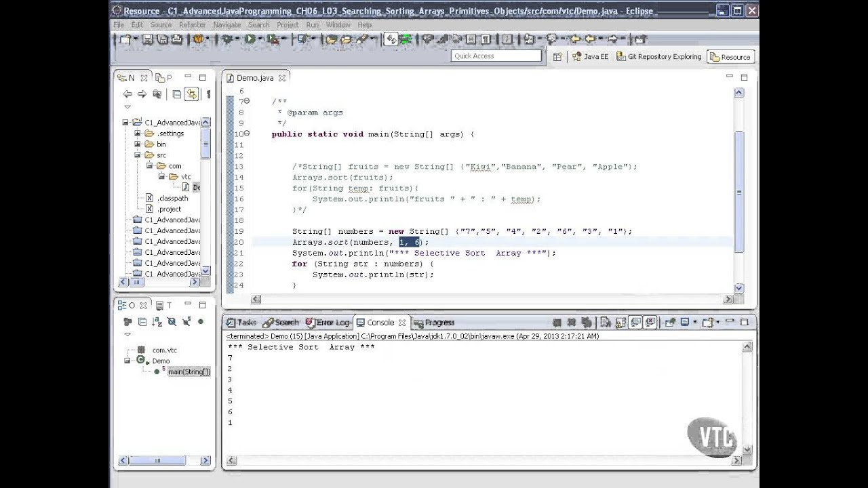Toggle Show Console on Standard Error

point(650,323)
